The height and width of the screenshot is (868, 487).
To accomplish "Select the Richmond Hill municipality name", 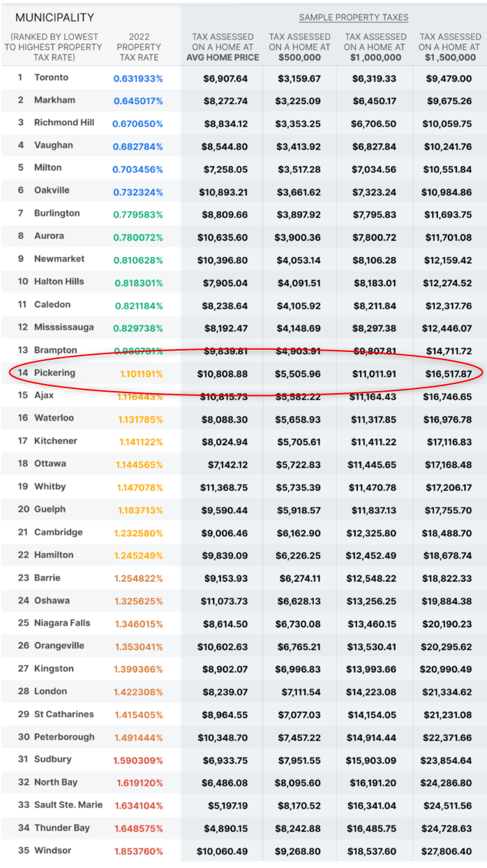I will 64,123.
